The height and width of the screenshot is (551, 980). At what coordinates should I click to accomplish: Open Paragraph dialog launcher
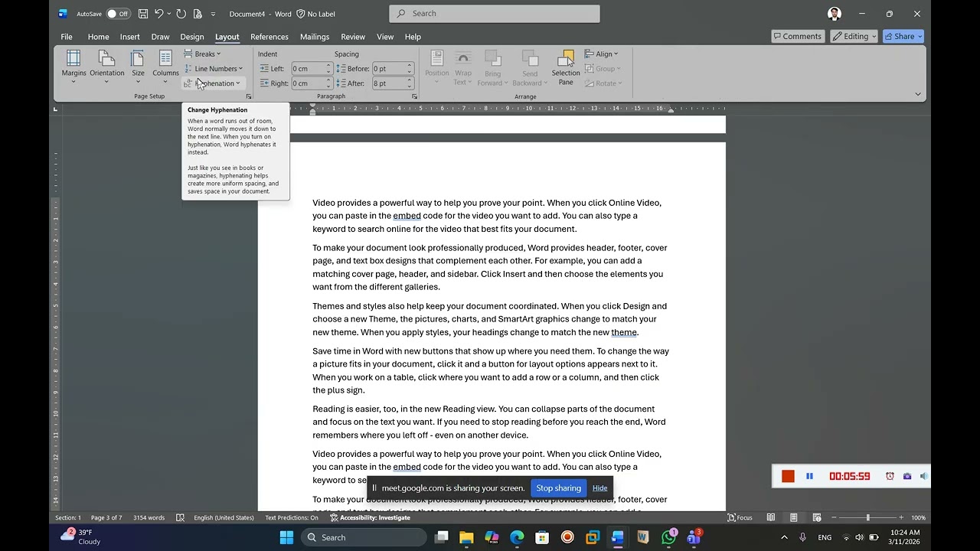[415, 97]
